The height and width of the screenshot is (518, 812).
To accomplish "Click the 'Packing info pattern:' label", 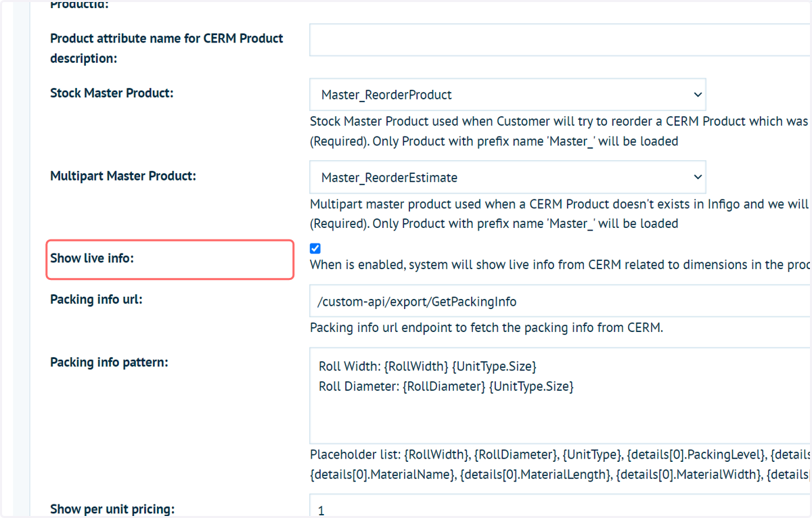I will tap(109, 362).
